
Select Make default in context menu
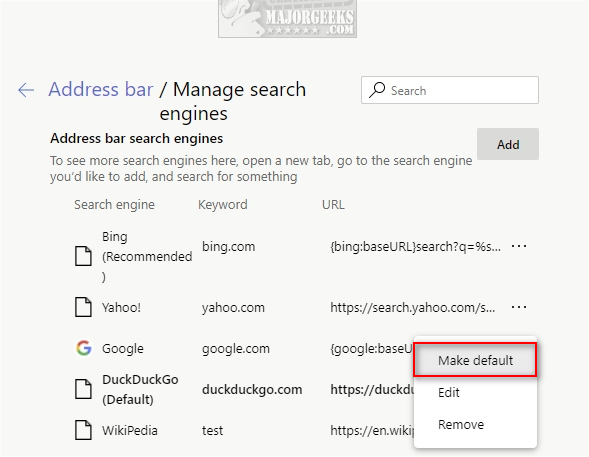475,360
